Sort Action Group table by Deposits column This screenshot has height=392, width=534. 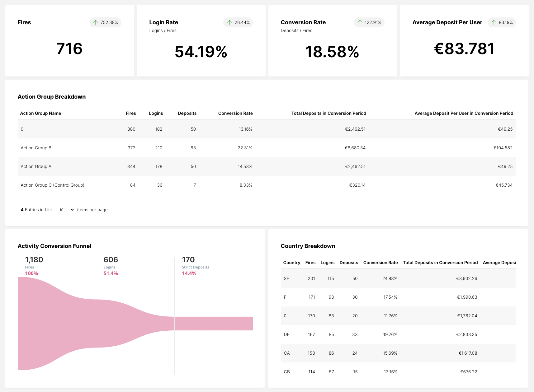187,113
